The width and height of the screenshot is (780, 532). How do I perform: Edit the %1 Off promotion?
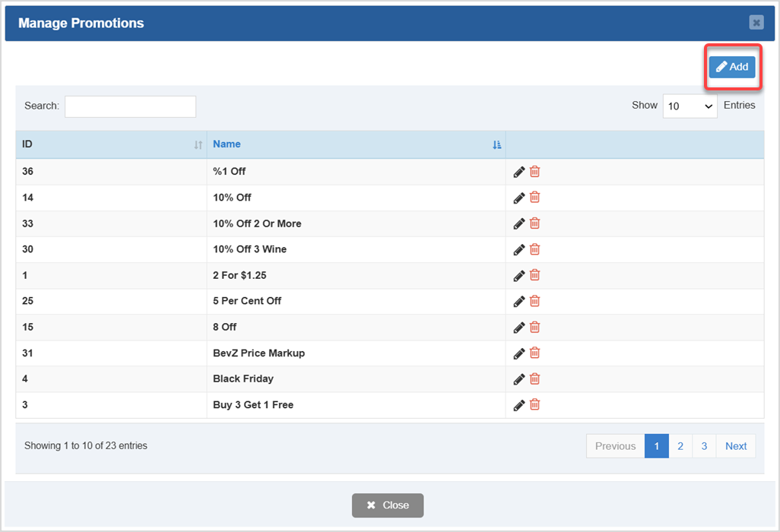[x=519, y=171]
